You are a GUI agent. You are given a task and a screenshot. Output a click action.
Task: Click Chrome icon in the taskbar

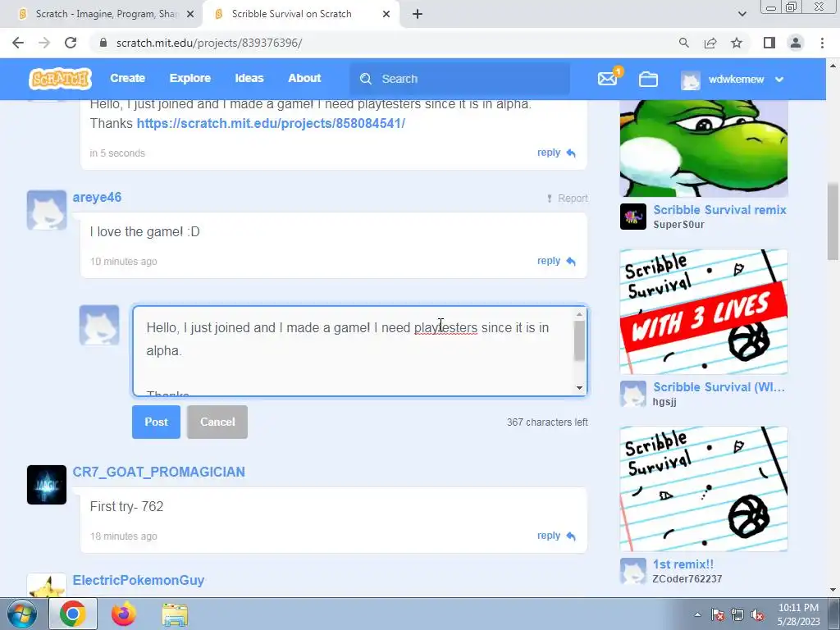pos(73,614)
